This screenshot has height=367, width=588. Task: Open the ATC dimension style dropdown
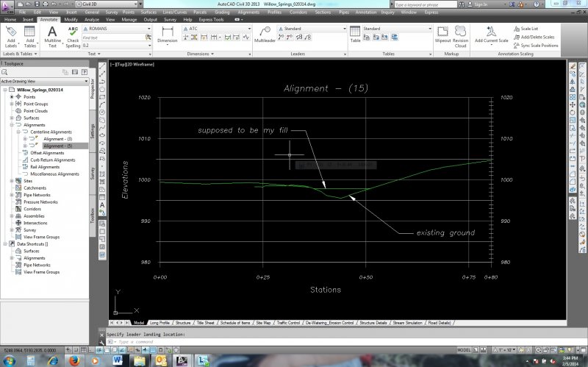[x=249, y=29]
